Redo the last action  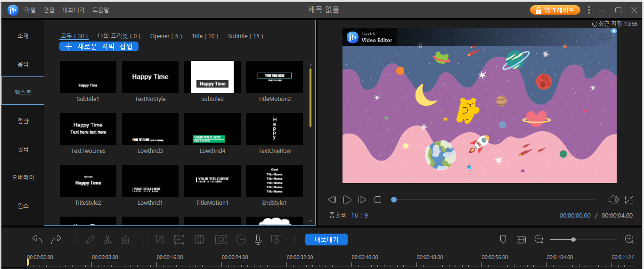click(x=56, y=239)
